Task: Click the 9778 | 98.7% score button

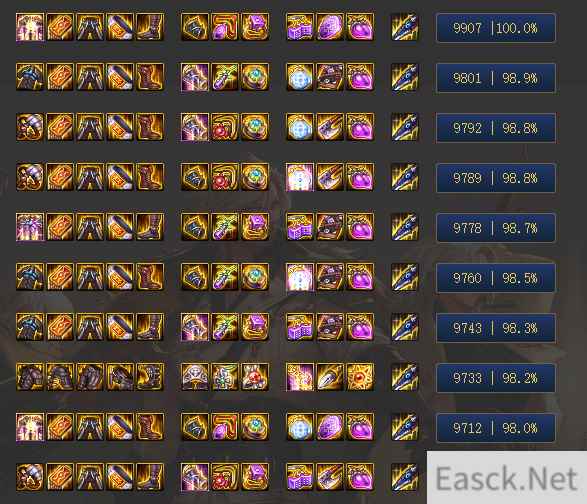Action: pos(495,228)
